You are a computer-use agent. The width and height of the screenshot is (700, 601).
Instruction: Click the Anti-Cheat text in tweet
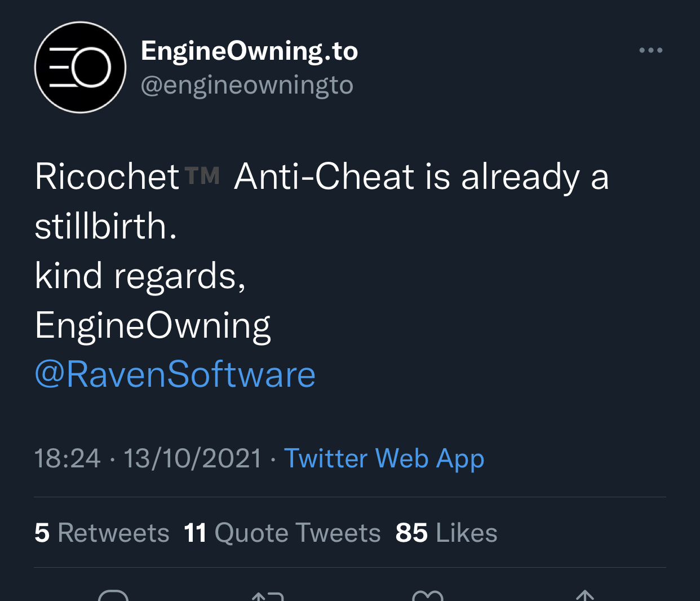click(324, 176)
